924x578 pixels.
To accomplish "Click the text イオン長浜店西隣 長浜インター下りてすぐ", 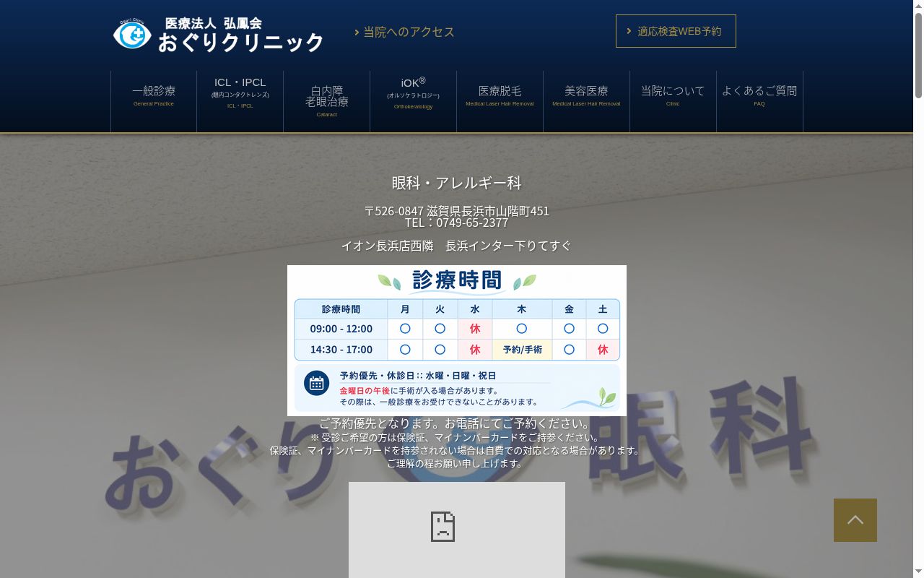I will 457,246.
